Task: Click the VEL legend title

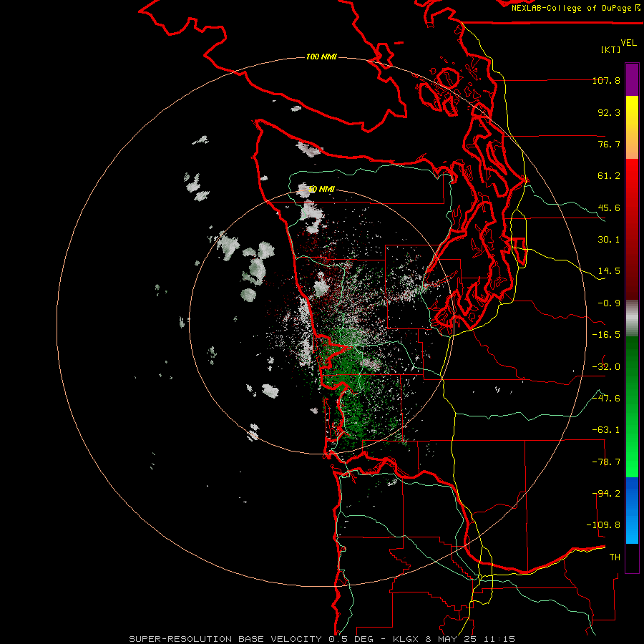Action: (628, 43)
